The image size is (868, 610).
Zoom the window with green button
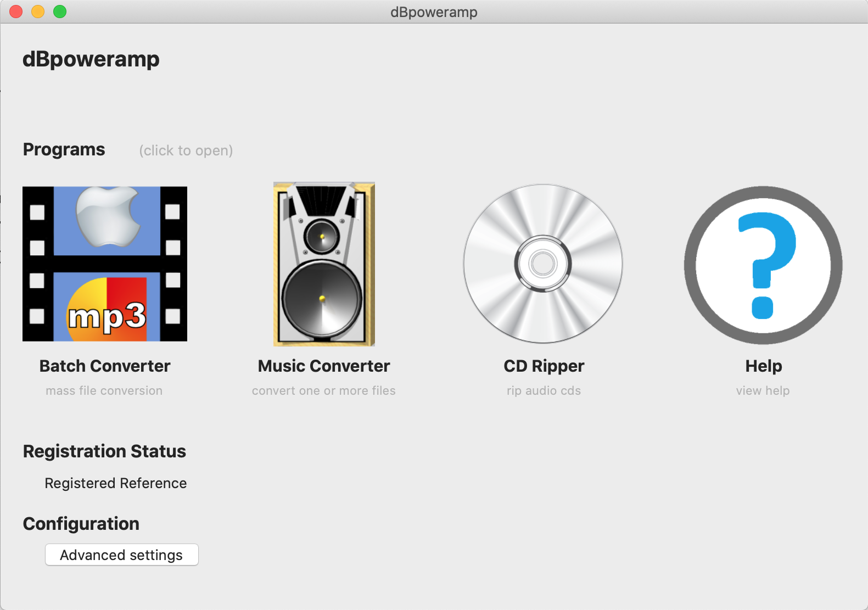(x=60, y=12)
